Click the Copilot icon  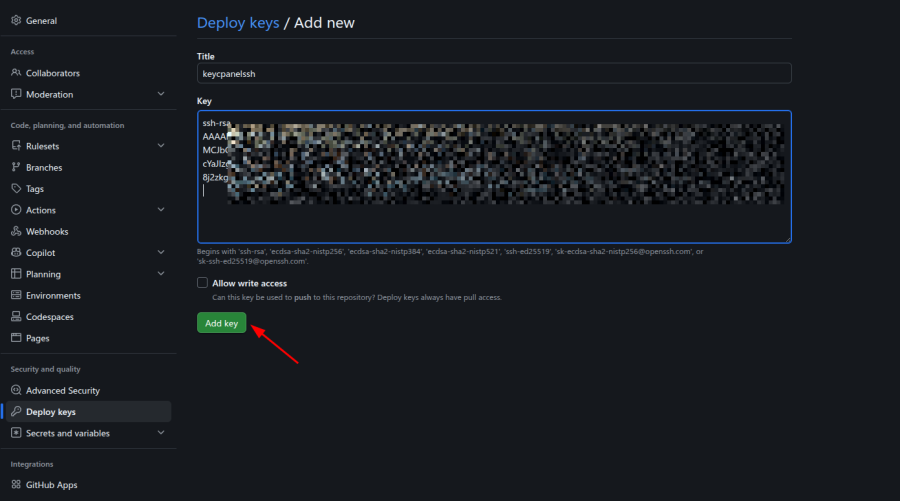pyautogui.click(x=16, y=253)
